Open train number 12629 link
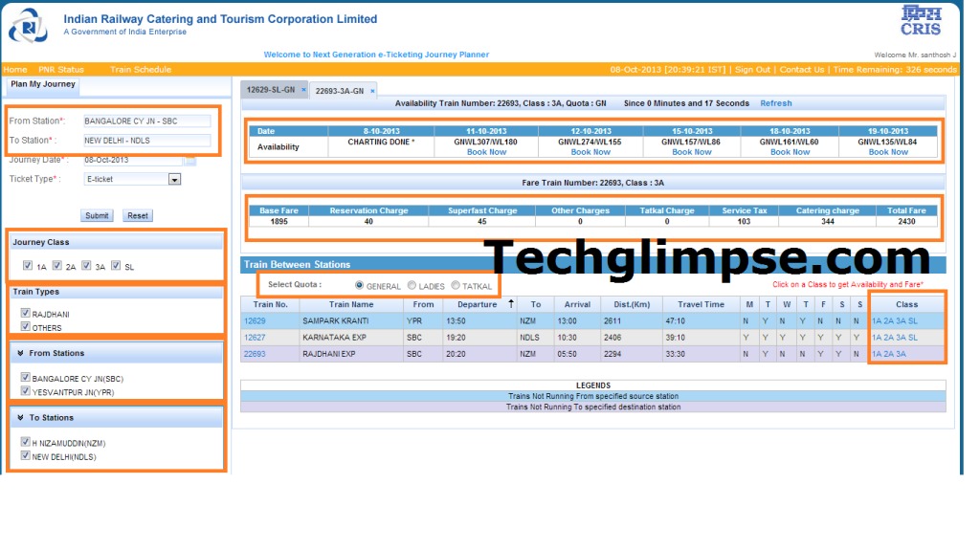 [255, 321]
